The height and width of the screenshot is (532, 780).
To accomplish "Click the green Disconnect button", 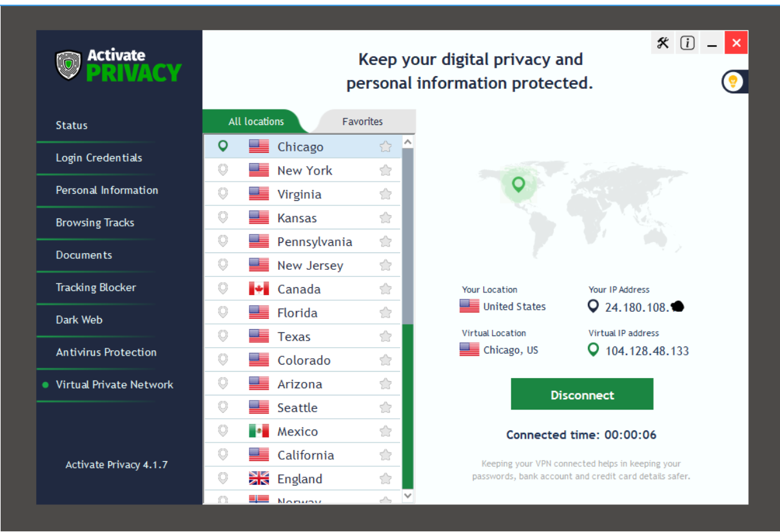I will 582,394.
